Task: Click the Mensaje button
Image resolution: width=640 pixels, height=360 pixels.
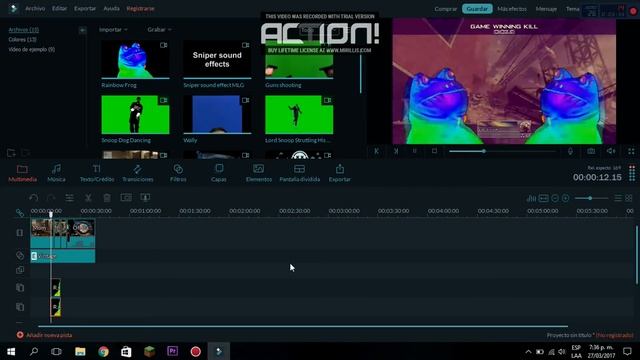Action: click(x=546, y=9)
